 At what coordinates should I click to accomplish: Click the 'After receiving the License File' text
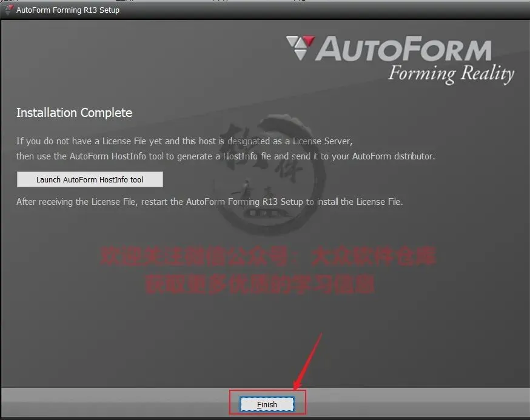pyautogui.click(x=210, y=202)
